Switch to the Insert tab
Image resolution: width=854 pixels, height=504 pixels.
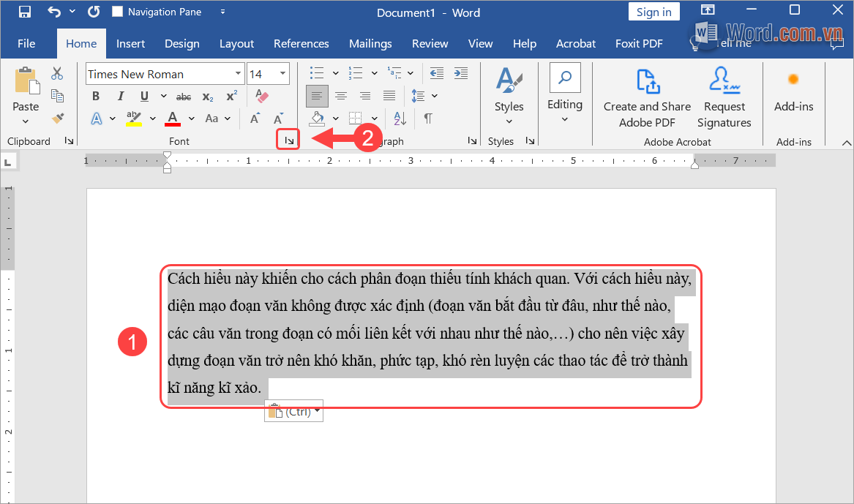pos(130,44)
